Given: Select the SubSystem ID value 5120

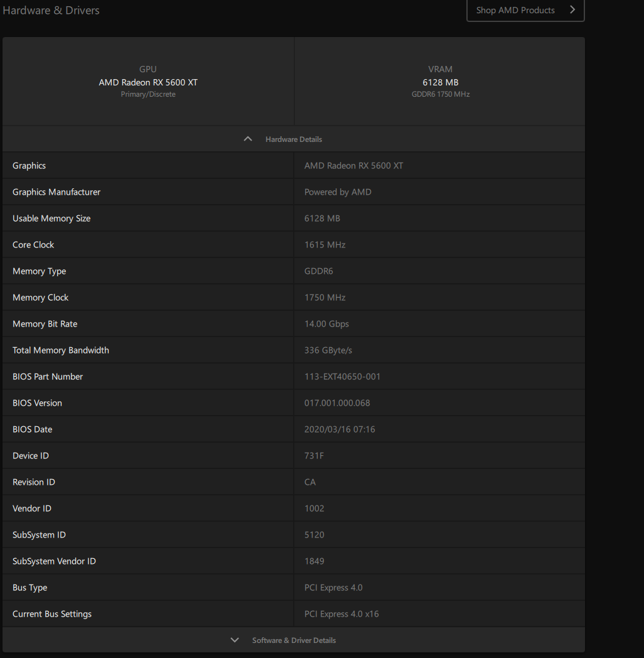Looking at the screenshot, I should [x=314, y=535].
